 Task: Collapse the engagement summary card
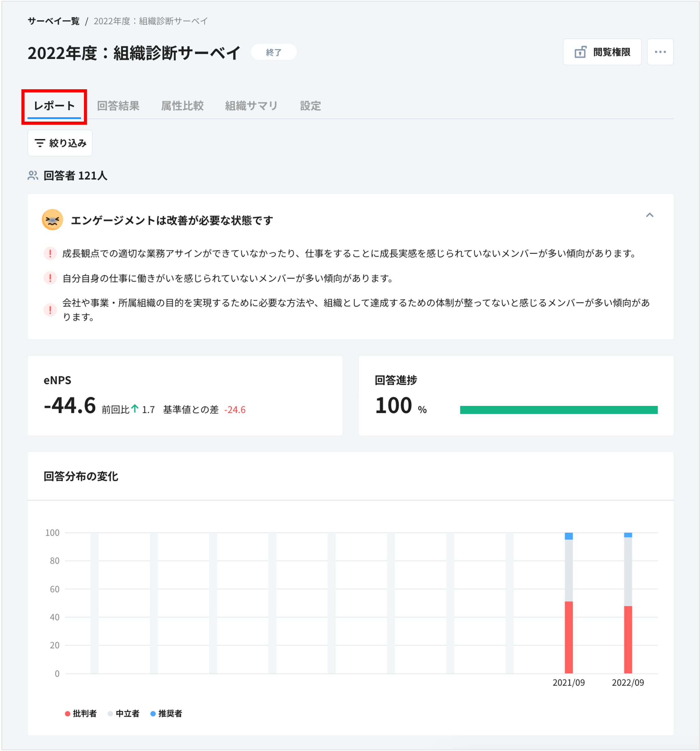(x=651, y=215)
